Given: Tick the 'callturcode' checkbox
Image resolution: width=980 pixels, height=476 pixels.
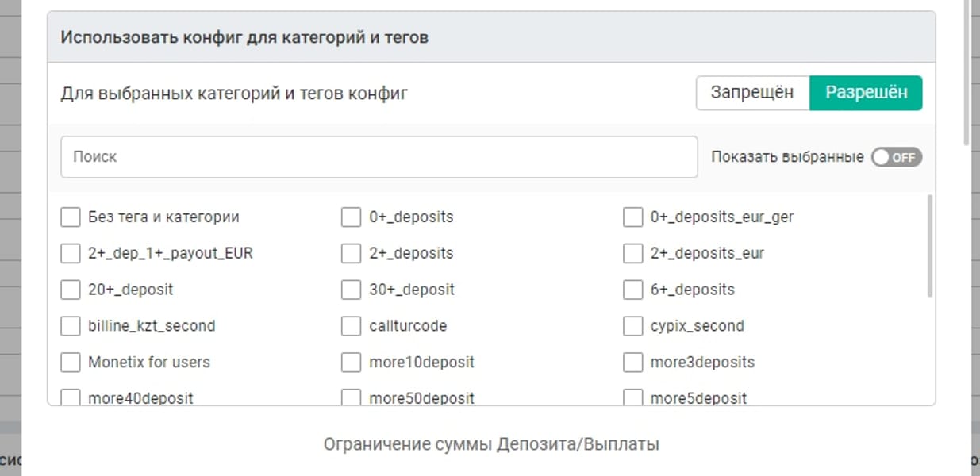Looking at the screenshot, I should tap(350, 325).
